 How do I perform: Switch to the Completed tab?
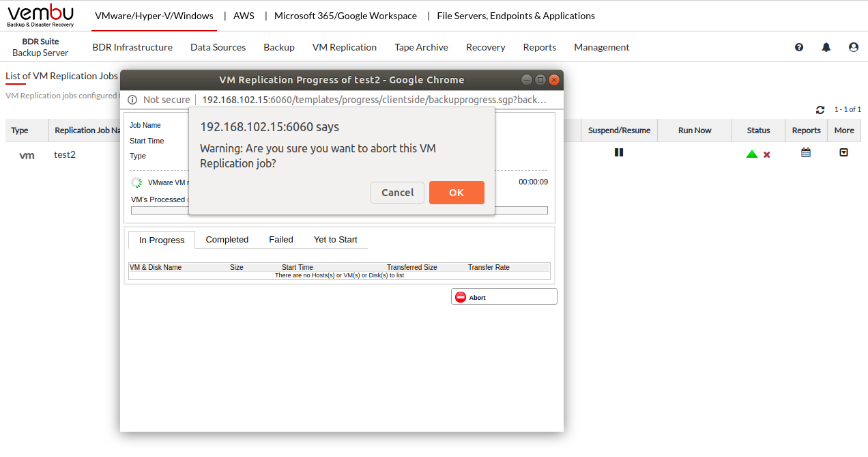[227, 240]
